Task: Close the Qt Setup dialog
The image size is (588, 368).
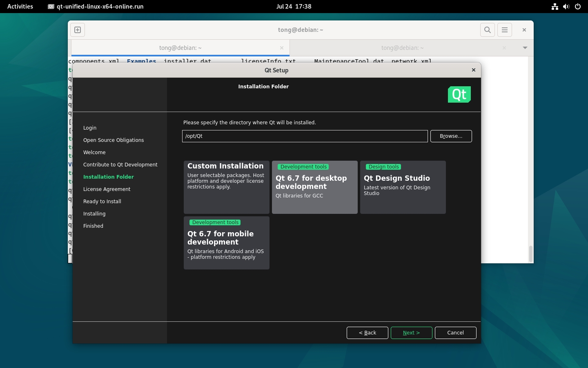Action: (474, 70)
